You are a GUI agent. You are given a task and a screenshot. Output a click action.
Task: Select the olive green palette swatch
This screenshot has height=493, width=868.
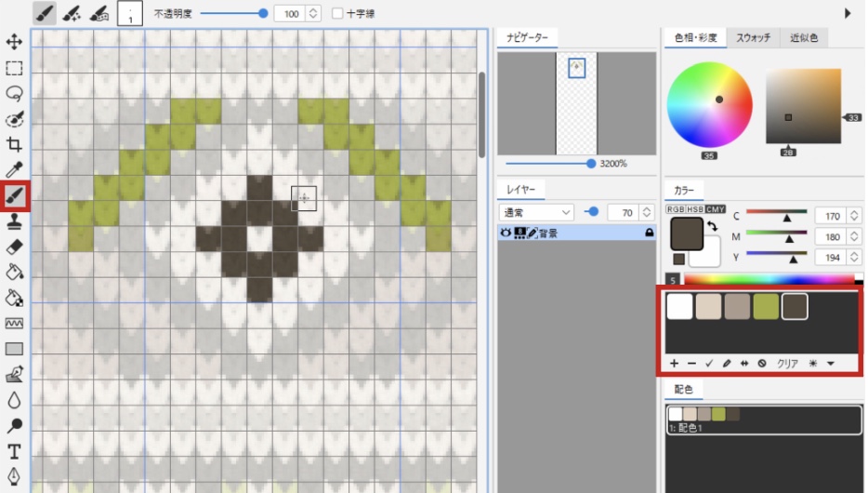[766, 306]
